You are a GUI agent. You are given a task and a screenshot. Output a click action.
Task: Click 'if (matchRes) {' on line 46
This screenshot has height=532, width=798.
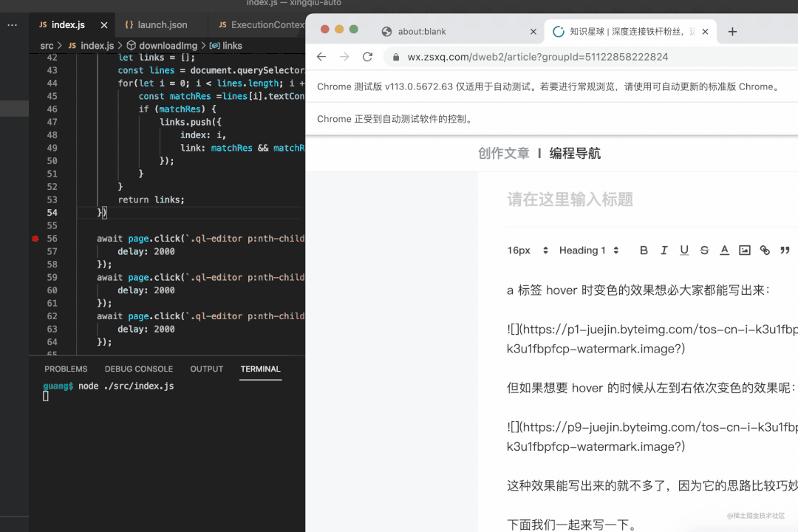coord(177,109)
